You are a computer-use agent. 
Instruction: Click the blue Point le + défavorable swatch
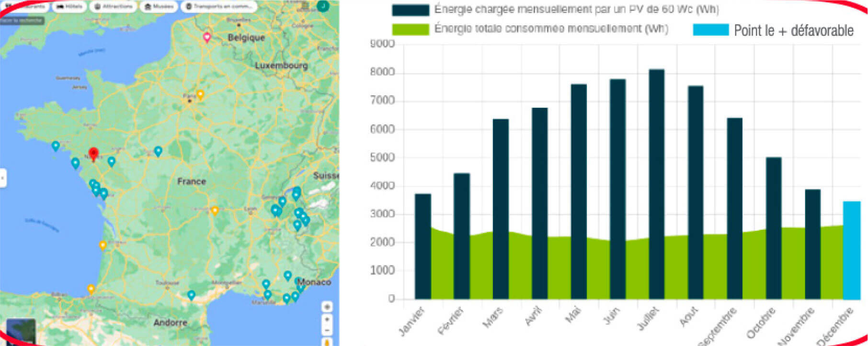[x=710, y=30]
